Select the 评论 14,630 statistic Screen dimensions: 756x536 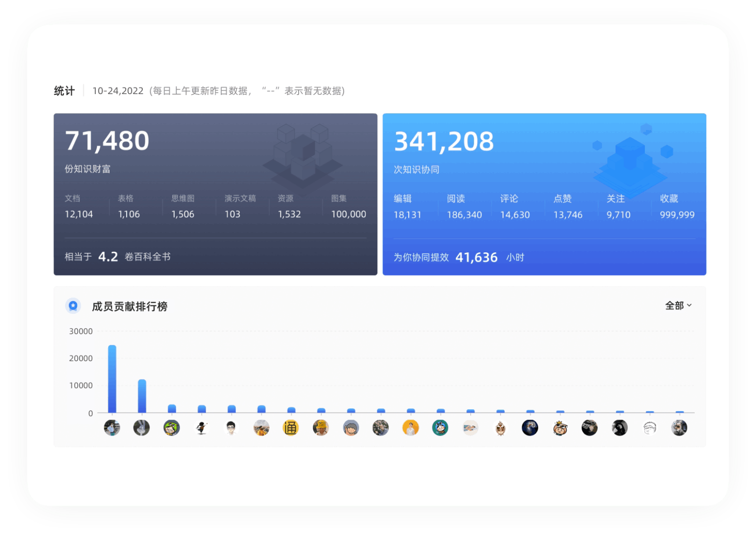pos(515,207)
